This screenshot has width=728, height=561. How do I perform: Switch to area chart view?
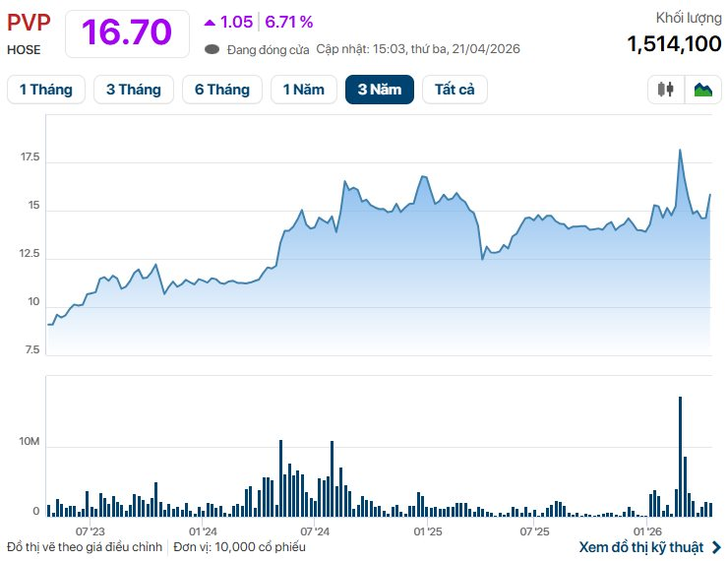[x=702, y=90]
